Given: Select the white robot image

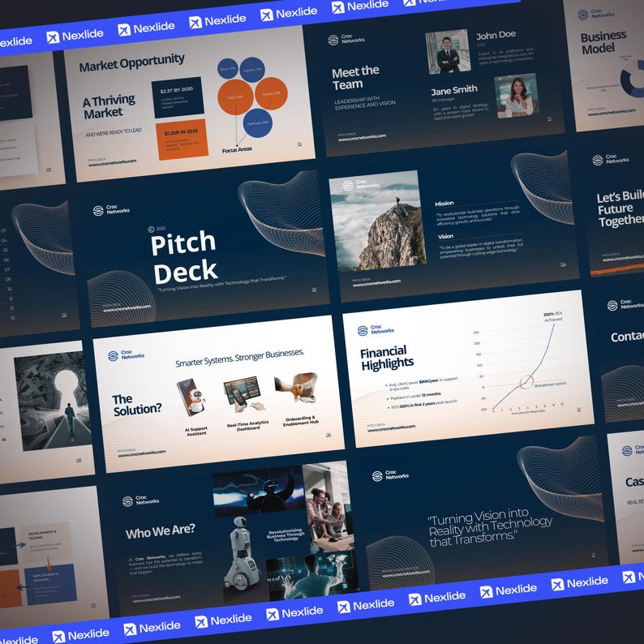Looking at the screenshot, I should coord(243,555).
